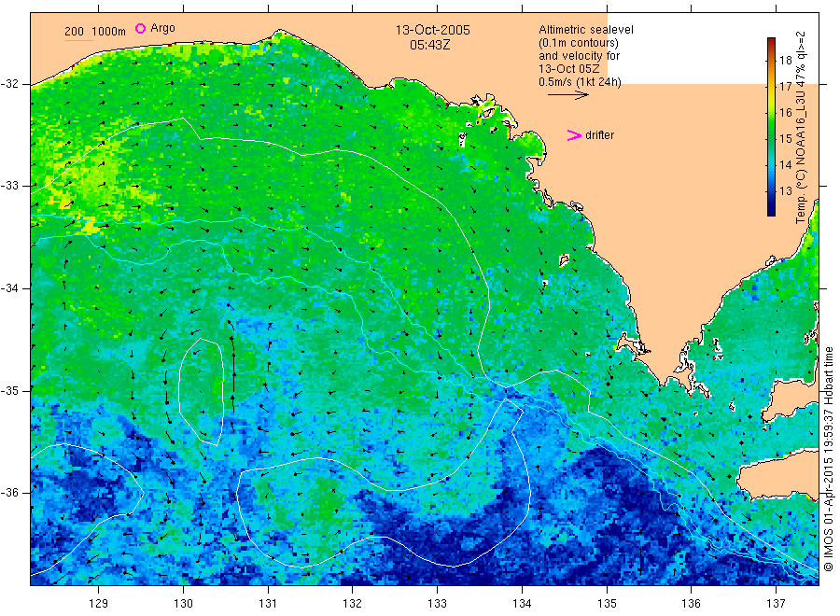Click the 'Altimetric sealevel' caption text
This screenshot has height=616, width=840.
pyautogui.click(x=585, y=30)
